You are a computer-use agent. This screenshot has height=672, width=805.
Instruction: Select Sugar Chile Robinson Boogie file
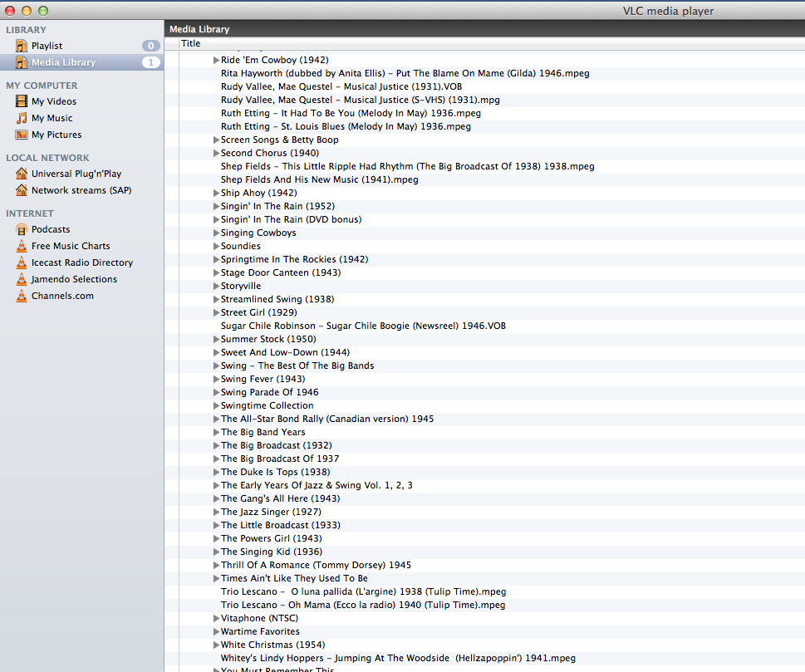tap(364, 326)
